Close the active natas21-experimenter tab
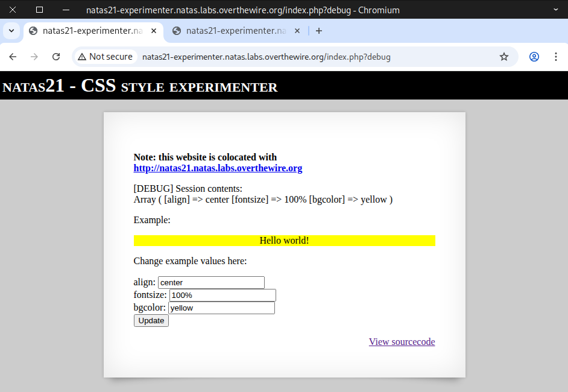This screenshot has width=568, height=392. point(154,31)
